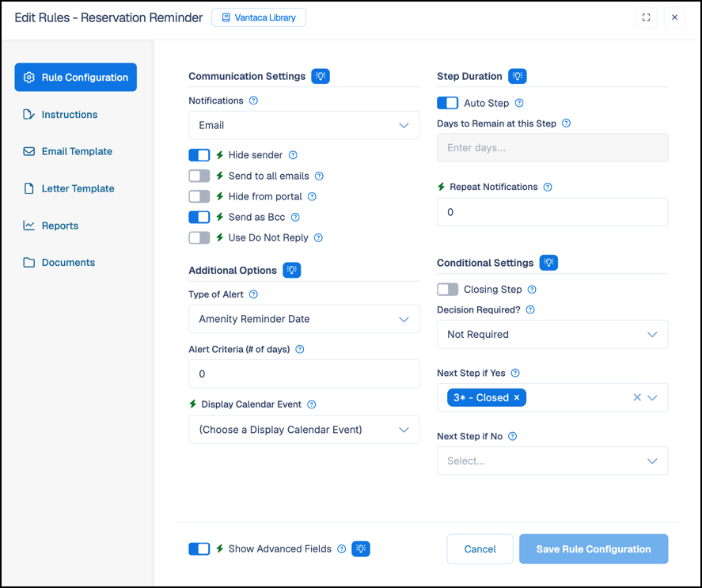Select Rule Configuration tab
The width and height of the screenshot is (702, 588).
tap(76, 77)
